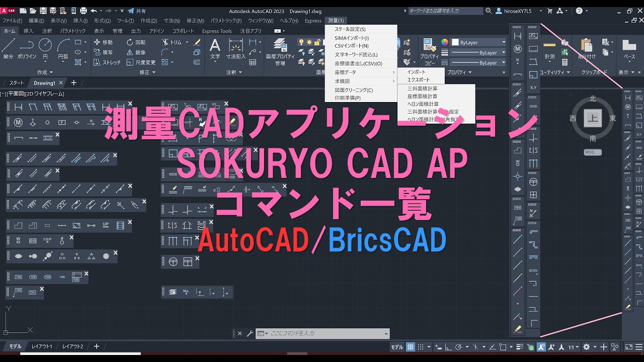This screenshot has width=644, height=362.
Task: Toggle object snap square icon in status bar
Action: 504,347
